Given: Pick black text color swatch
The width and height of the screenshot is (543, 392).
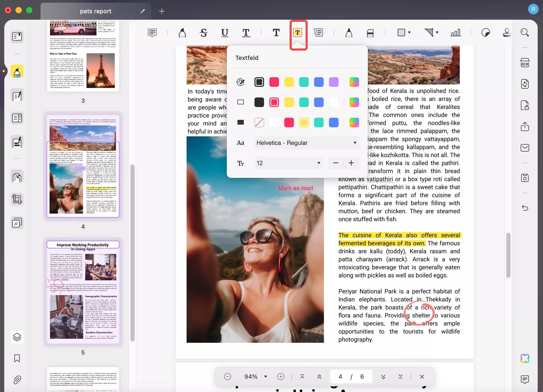Looking at the screenshot, I should click(x=259, y=82).
